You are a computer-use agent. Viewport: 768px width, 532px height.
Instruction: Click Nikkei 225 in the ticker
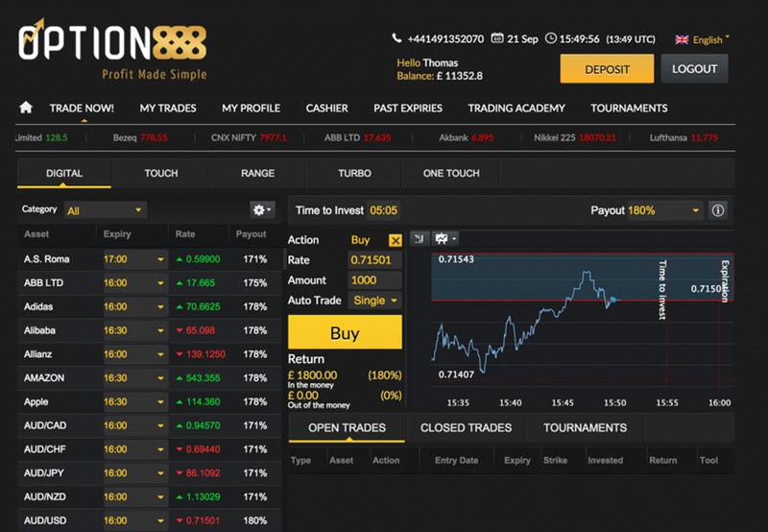click(x=574, y=137)
